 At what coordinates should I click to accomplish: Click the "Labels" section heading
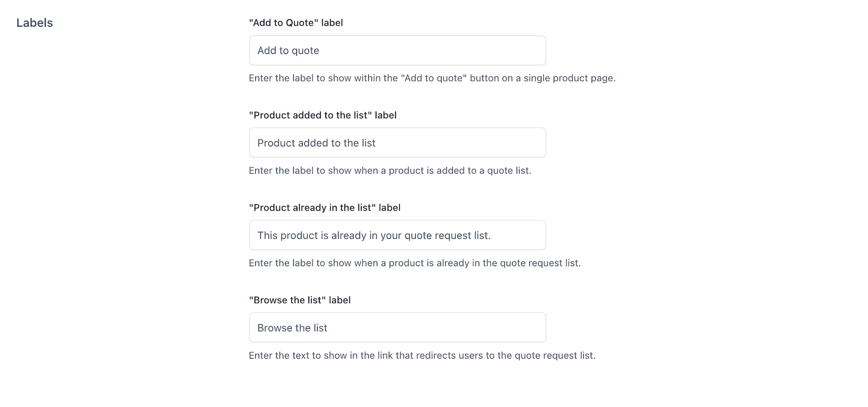[35, 23]
